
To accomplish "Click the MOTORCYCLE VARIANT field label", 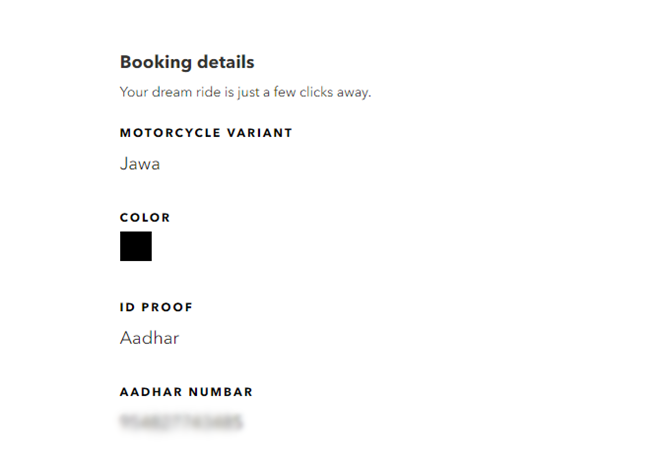I will tap(206, 133).
